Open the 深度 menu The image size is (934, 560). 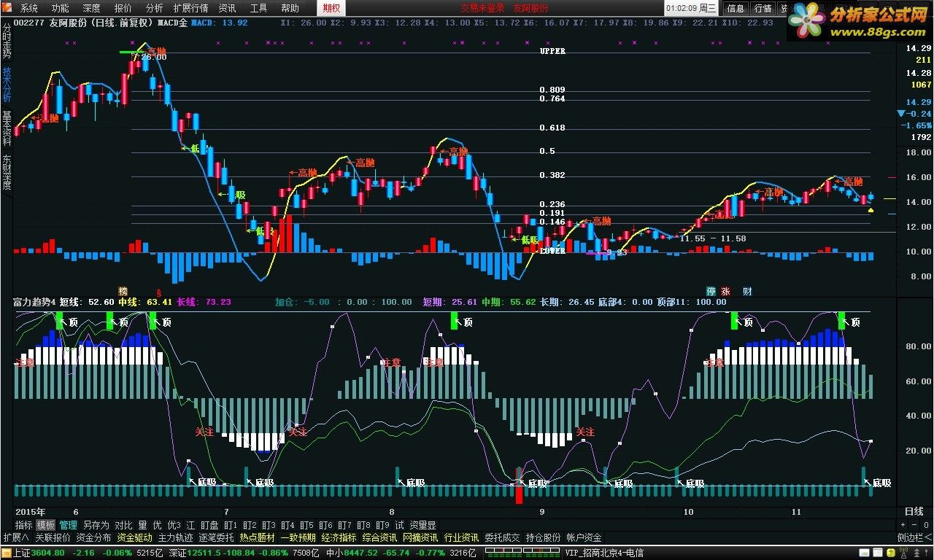92,8
